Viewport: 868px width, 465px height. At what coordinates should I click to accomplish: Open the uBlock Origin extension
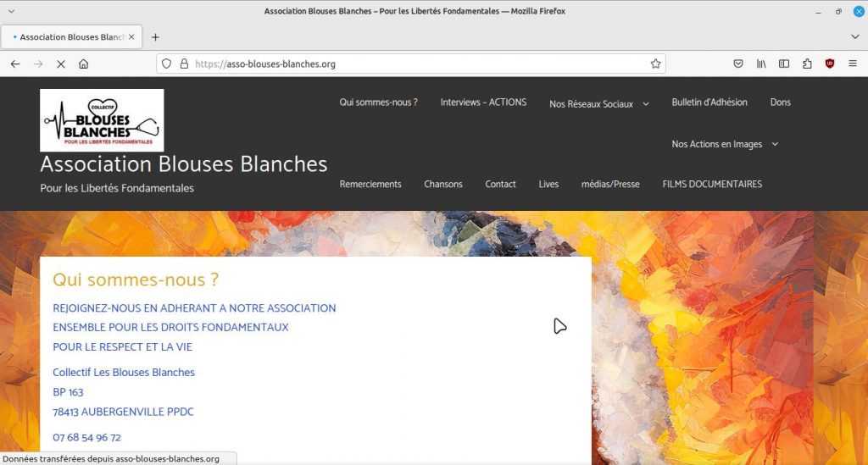coord(830,64)
